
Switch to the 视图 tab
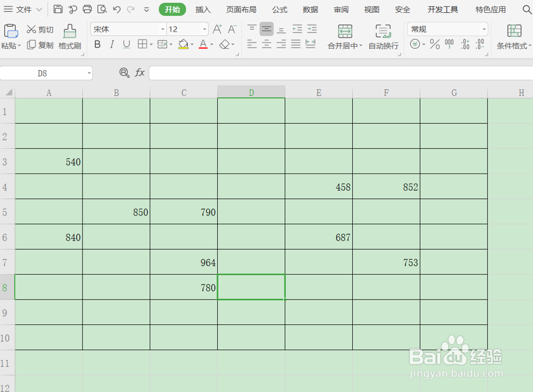point(372,9)
